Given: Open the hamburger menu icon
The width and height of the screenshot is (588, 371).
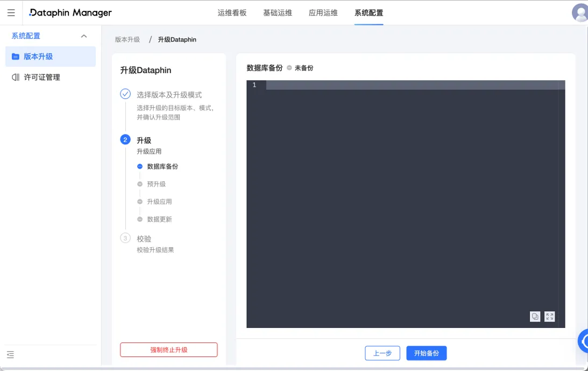Looking at the screenshot, I should (11, 13).
